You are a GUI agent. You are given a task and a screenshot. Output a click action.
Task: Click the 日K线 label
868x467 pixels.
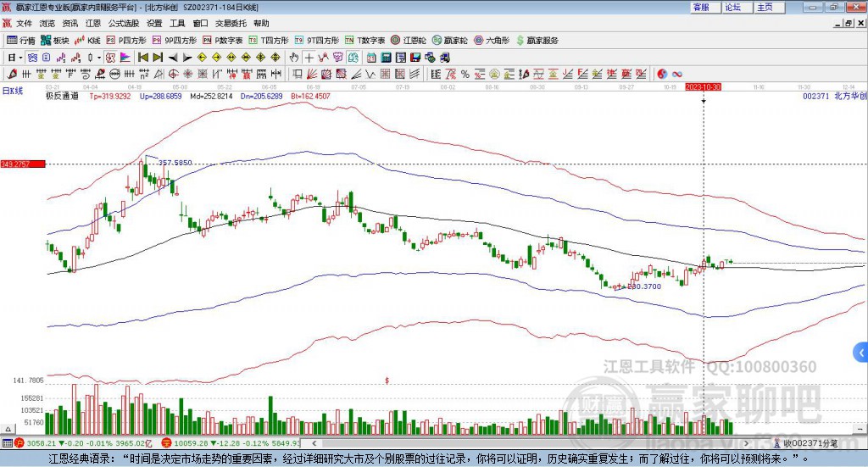tap(13, 92)
